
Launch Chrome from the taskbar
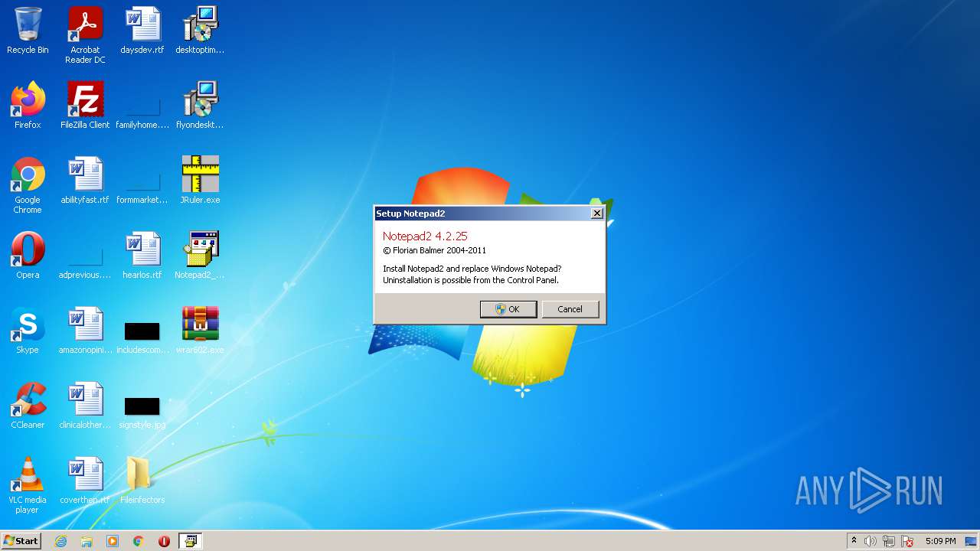coord(139,541)
